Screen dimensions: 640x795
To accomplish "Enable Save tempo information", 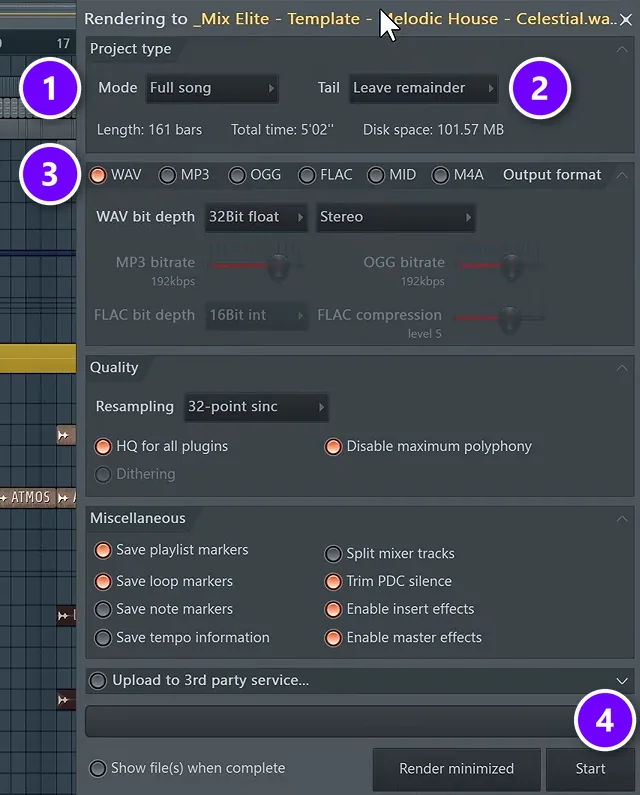I will coord(103,638).
